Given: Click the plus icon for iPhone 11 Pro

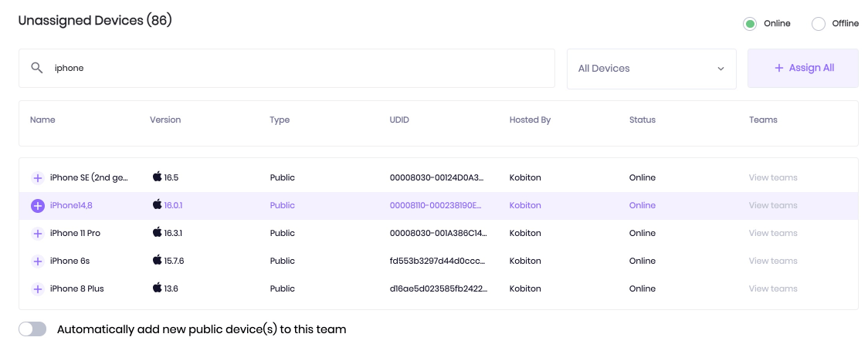Looking at the screenshot, I should tap(38, 234).
